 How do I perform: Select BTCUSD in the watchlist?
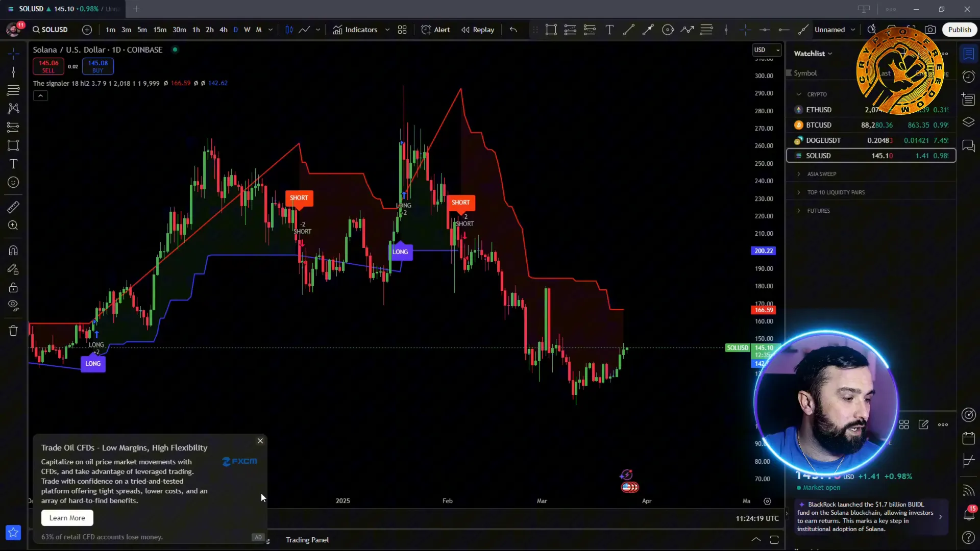tap(871, 125)
